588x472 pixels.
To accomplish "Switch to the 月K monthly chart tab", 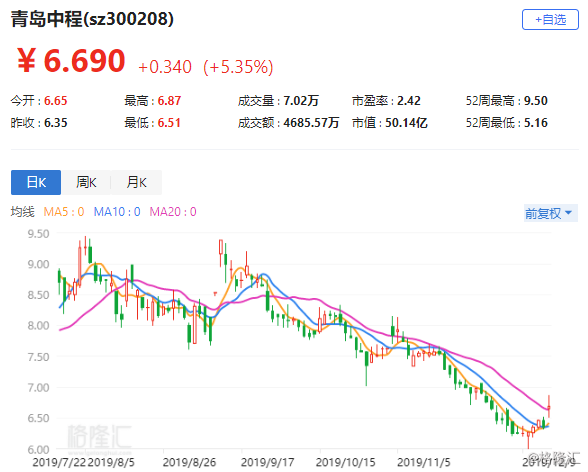I will click(x=136, y=182).
